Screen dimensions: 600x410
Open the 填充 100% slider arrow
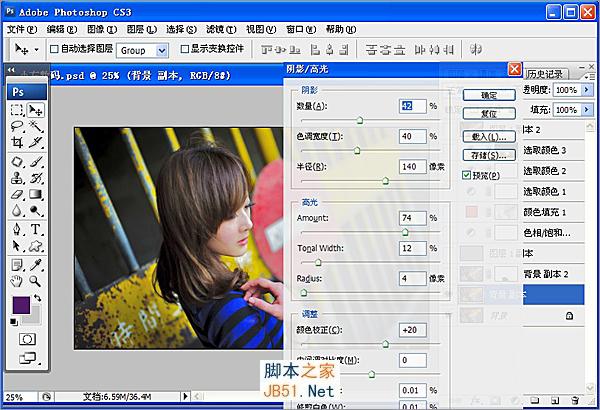tap(587, 110)
